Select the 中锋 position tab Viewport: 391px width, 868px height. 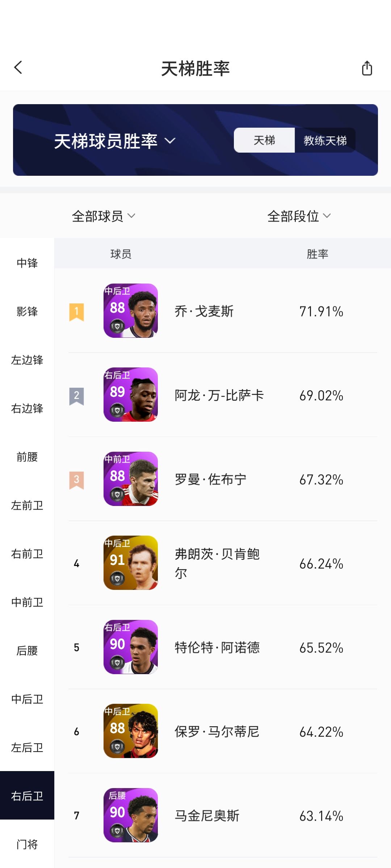27,263
